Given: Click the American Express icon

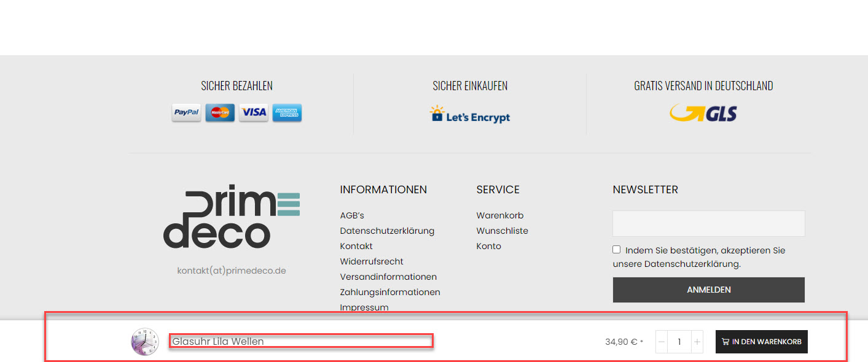Looking at the screenshot, I should [x=287, y=112].
